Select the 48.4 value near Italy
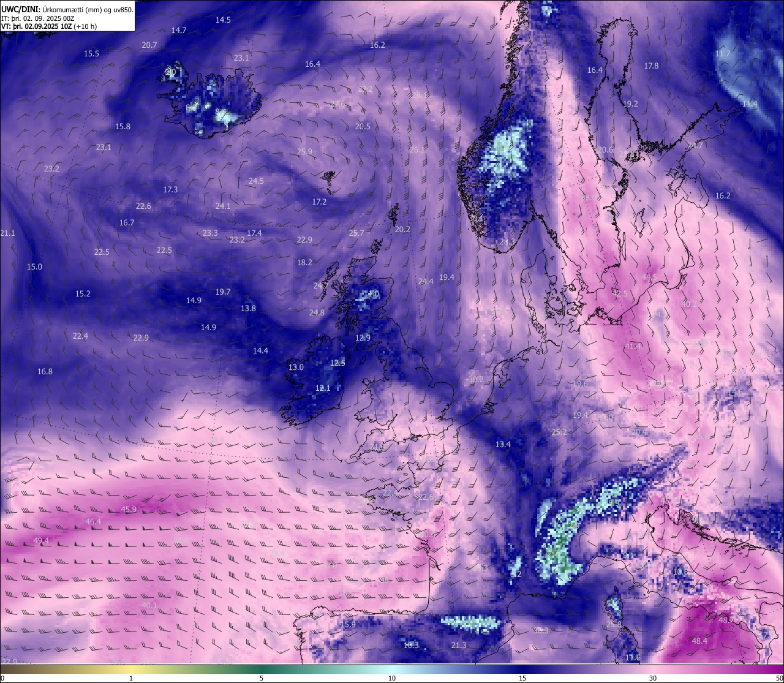 tap(699, 641)
